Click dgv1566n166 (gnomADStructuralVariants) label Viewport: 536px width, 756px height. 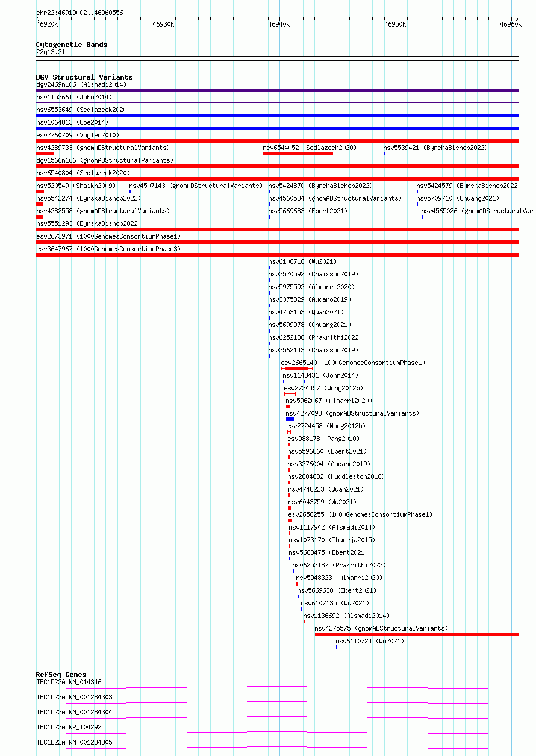[105, 161]
